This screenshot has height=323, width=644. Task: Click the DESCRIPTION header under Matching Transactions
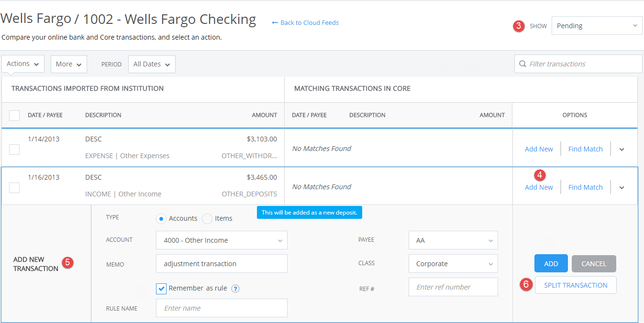coord(367,115)
